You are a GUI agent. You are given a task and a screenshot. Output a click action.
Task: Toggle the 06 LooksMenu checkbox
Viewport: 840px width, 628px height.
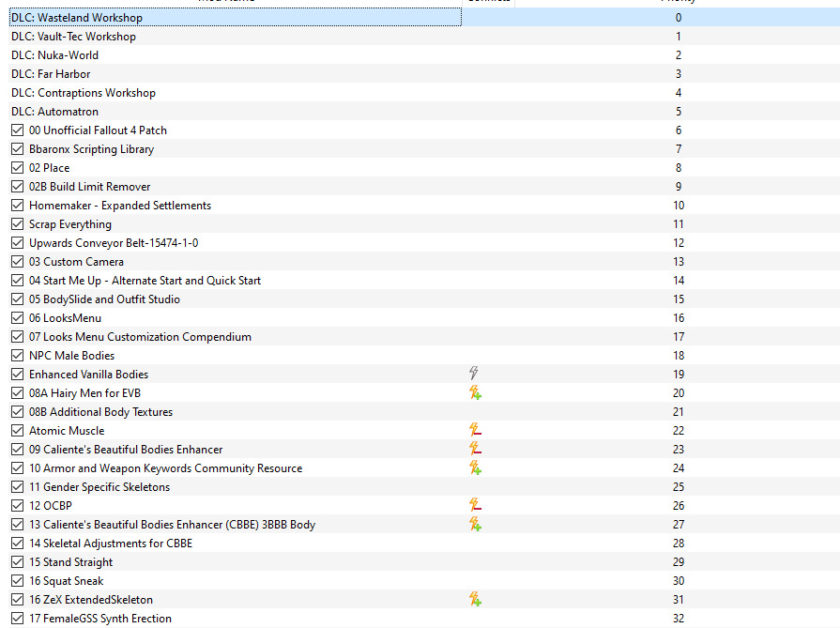17,317
